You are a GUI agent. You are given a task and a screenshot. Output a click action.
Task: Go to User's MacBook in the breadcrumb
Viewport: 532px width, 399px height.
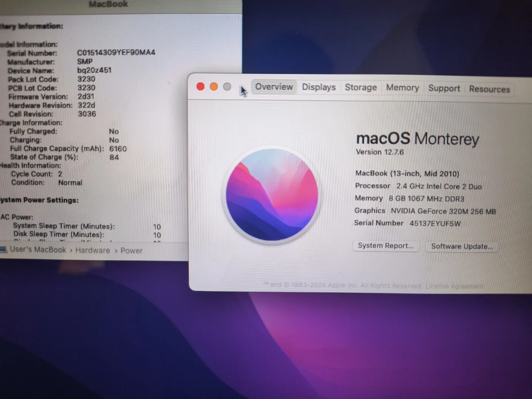click(x=38, y=250)
